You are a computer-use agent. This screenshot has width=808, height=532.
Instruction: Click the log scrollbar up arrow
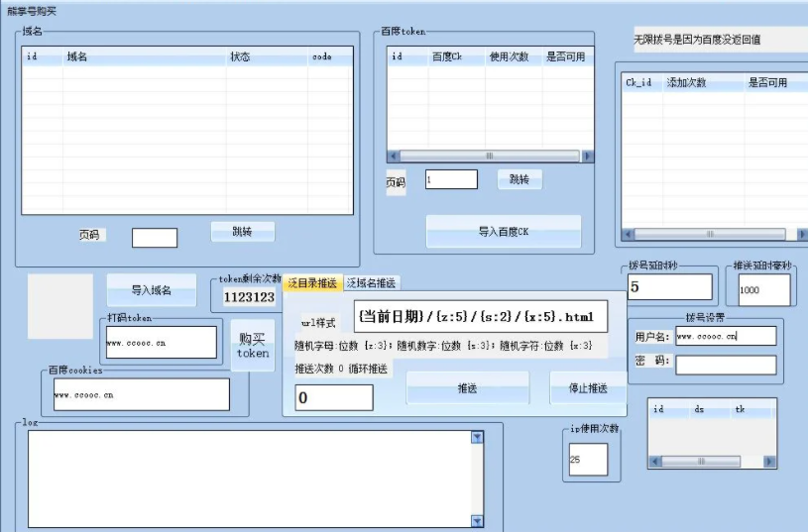coord(477,437)
